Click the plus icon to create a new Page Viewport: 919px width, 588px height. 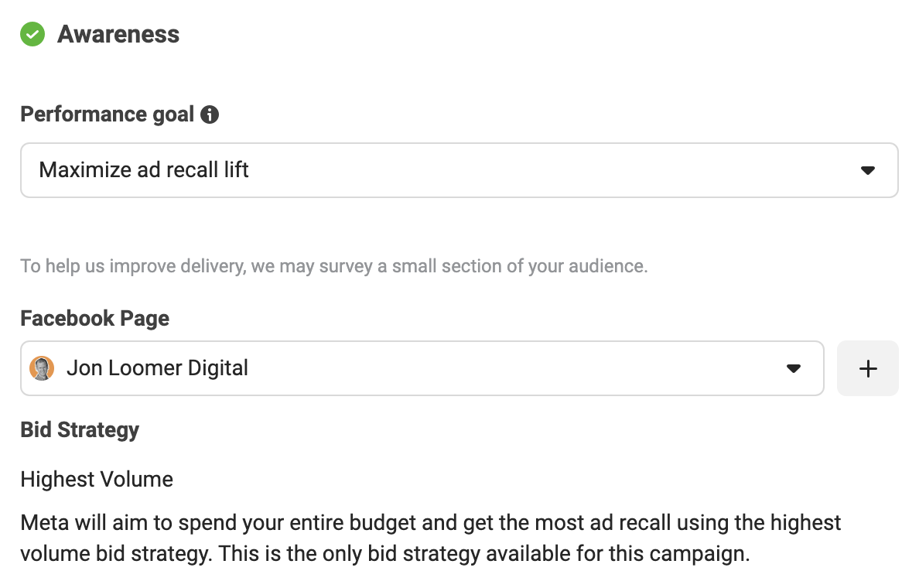pyautogui.click(x=867, y=368)
